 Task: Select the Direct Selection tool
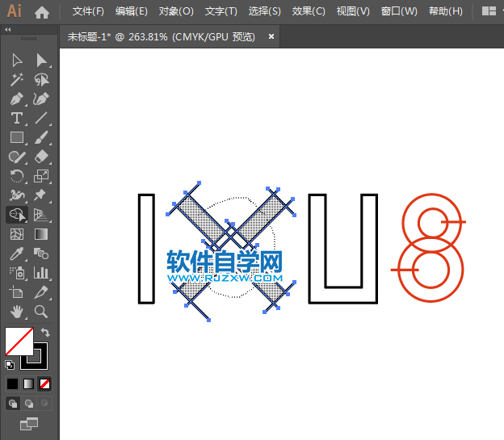click(x=41, y=61)
